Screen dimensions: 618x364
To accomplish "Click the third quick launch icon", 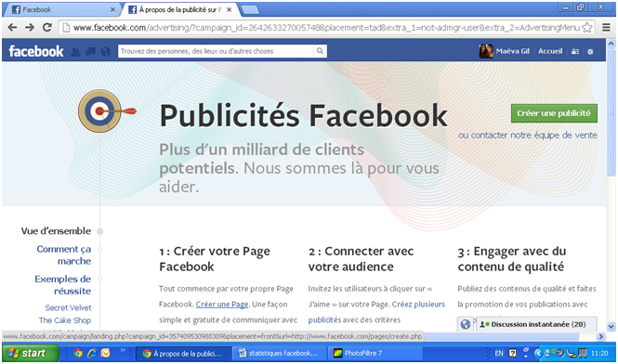I will click(106, 353).
